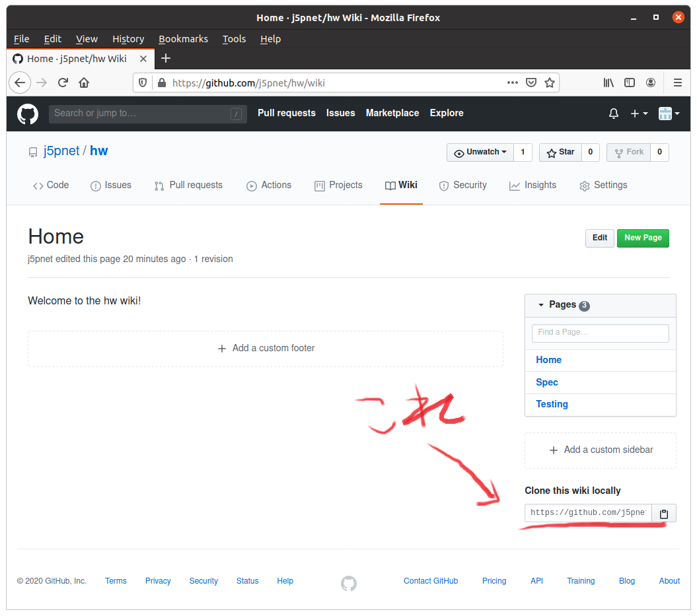Reload the current page
Image resolution: width=697 pixels, height=616 pixels.
63,83
